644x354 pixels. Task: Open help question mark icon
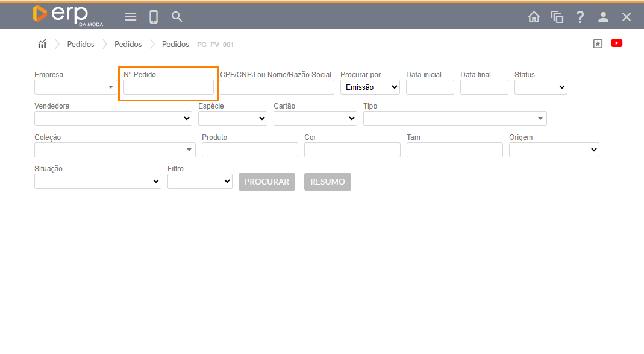(580, 17)
